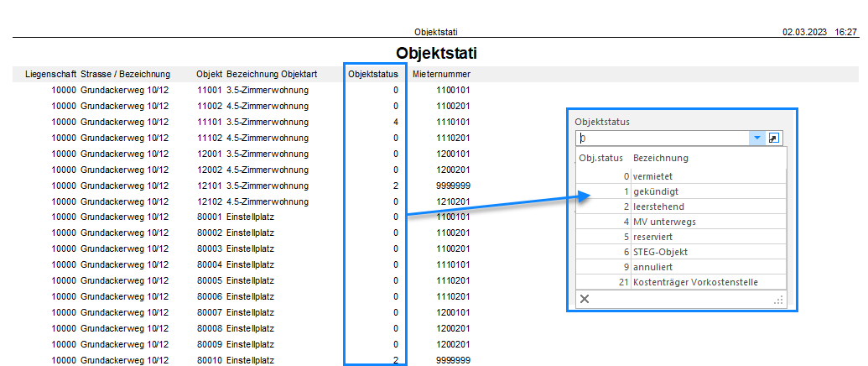
Task: Select object number 80004
Action: (x=210, y=265)
